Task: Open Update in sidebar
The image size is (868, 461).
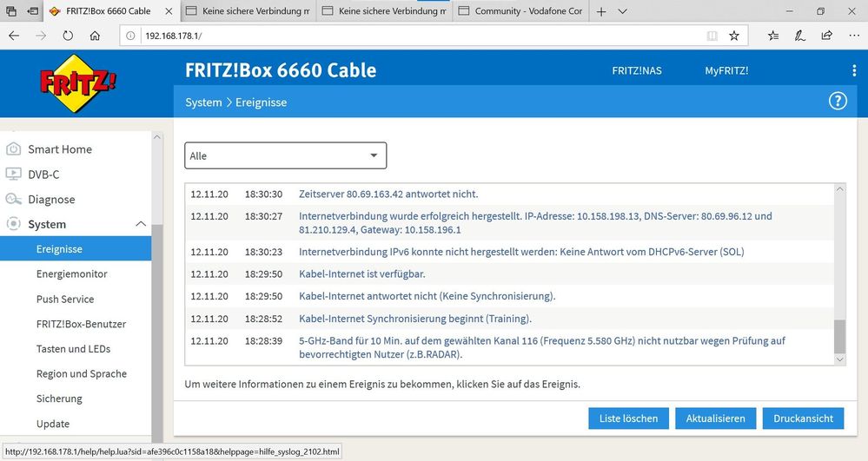Action: [53, 424]
